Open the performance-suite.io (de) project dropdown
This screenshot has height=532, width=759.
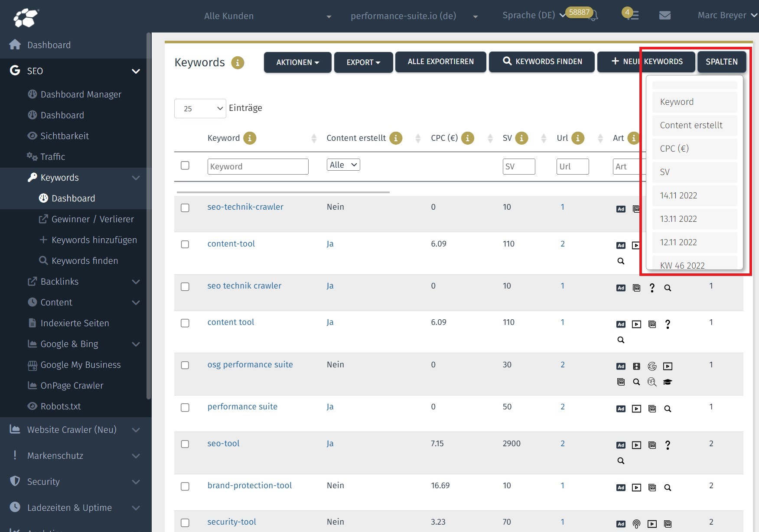[x=414, y=16]
